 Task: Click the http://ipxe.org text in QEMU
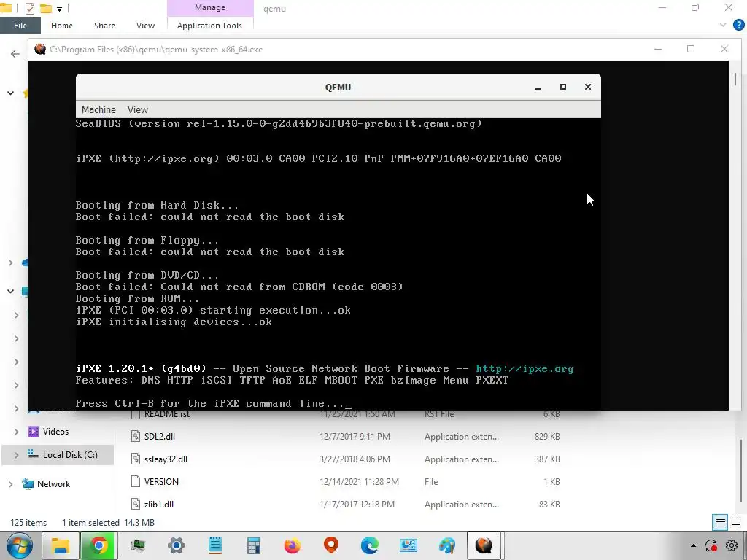pos(525,368)
